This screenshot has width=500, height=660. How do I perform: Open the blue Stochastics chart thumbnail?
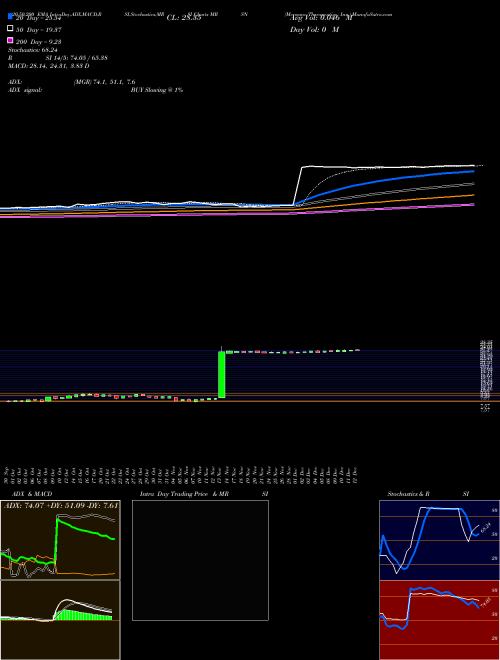[x=439, y=540]
